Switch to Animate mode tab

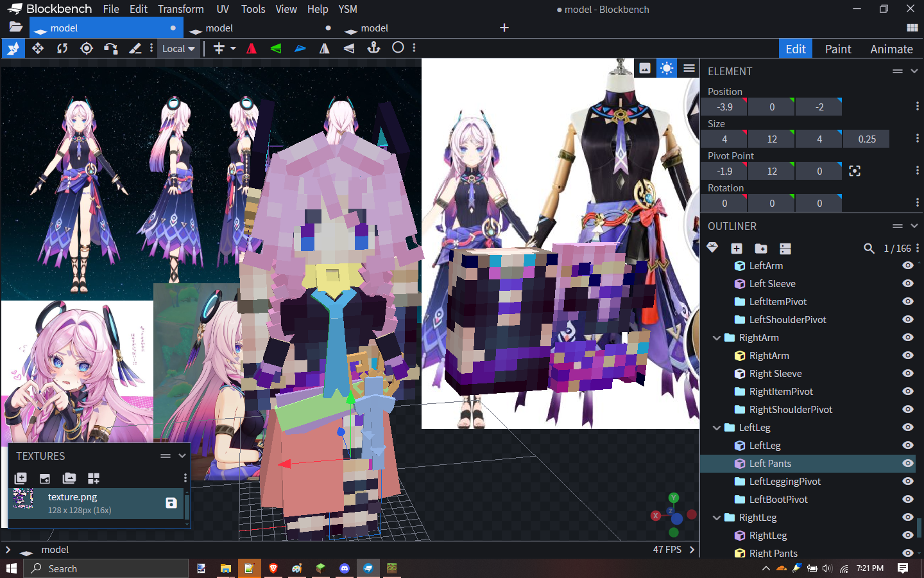[891, 49]
